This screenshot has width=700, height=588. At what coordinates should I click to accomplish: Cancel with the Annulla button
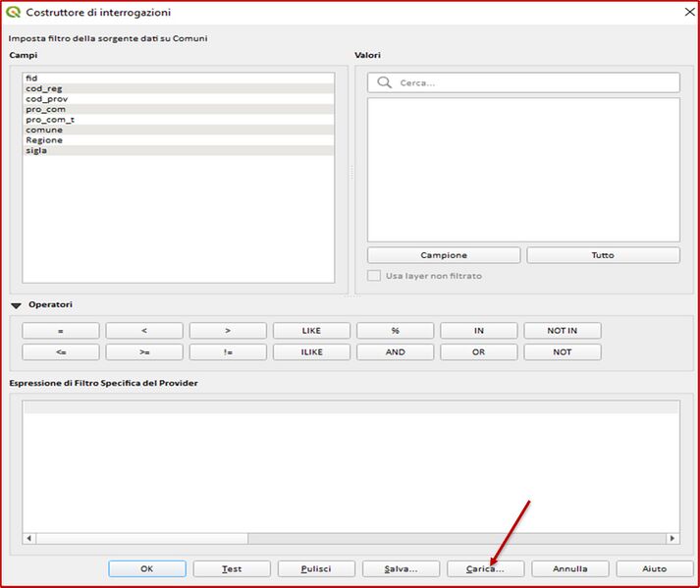pyautogui.click(x=569, y=568)
